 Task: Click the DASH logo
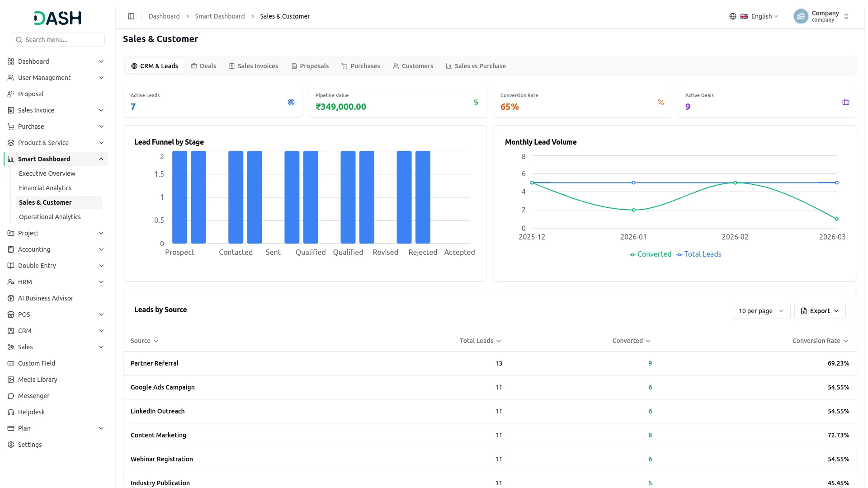[58, 18]
